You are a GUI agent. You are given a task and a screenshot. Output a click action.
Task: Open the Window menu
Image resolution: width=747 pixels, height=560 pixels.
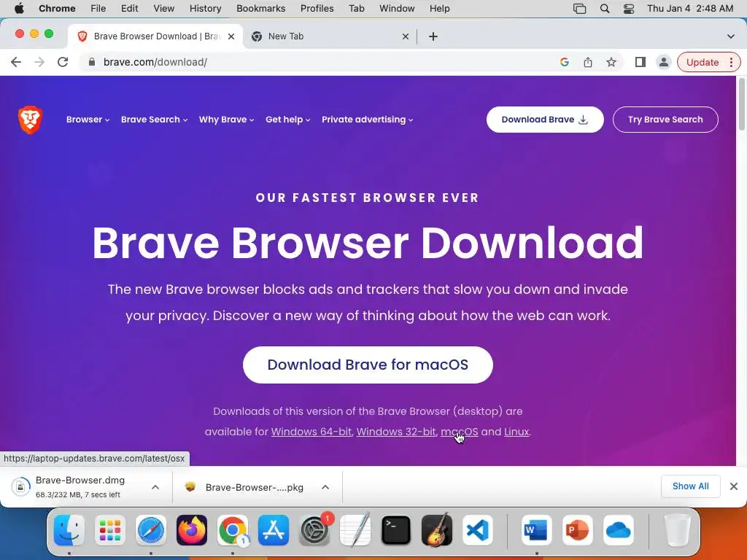[x=397, y=9]
